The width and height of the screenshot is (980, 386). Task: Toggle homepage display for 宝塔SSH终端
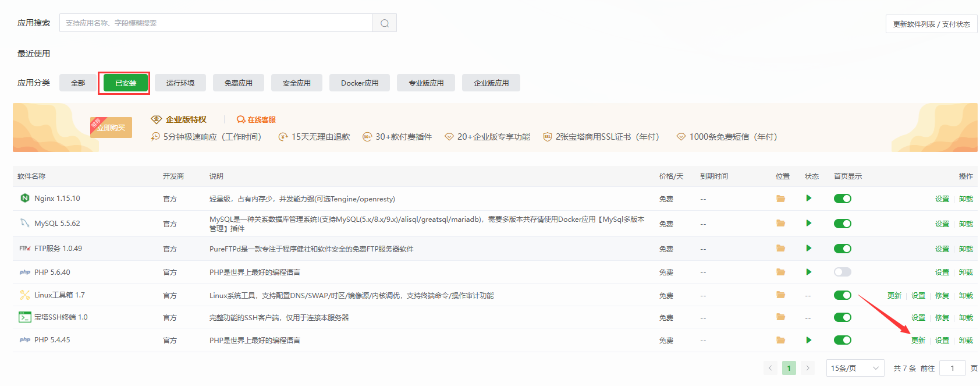[x=843, y=317]
